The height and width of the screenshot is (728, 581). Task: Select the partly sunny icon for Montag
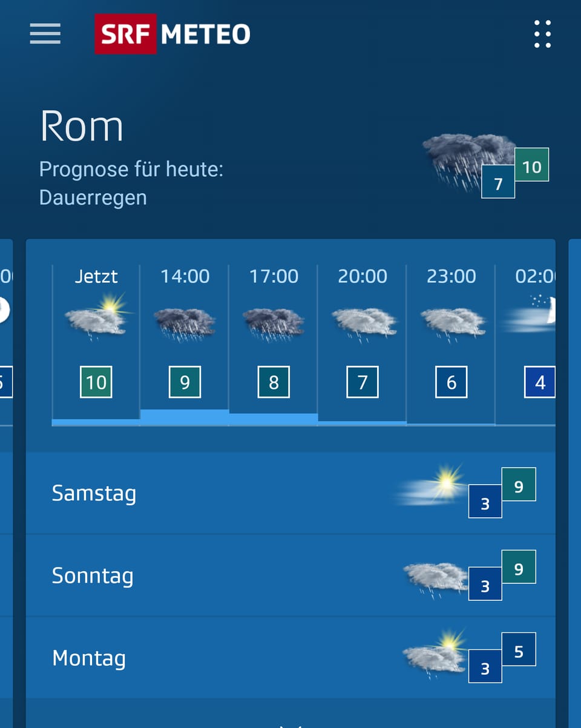(436, 654)
